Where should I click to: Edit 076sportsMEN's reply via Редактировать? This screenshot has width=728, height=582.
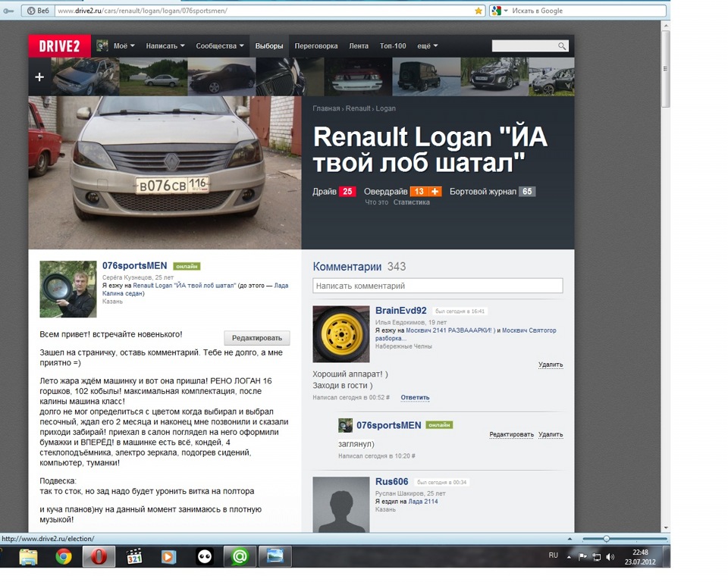pyautogui.click(x=511, y=434)
